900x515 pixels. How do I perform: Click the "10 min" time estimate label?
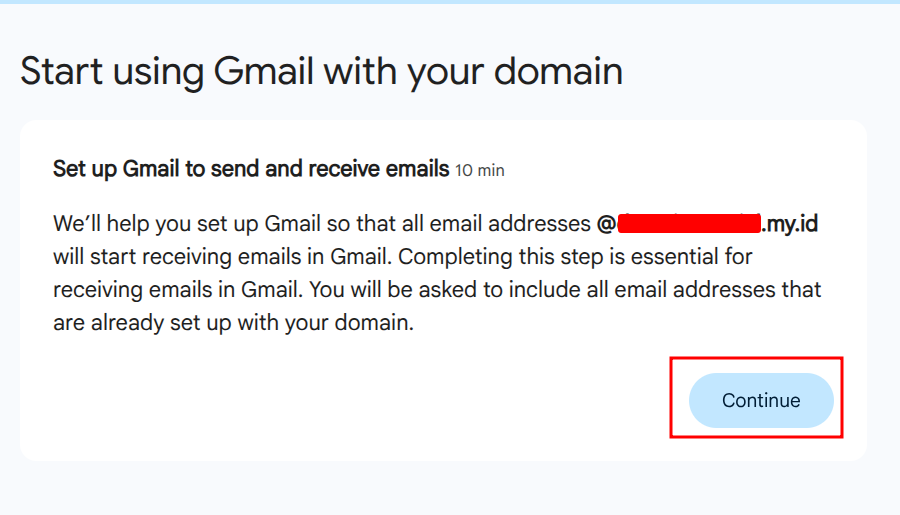[480, 171]
